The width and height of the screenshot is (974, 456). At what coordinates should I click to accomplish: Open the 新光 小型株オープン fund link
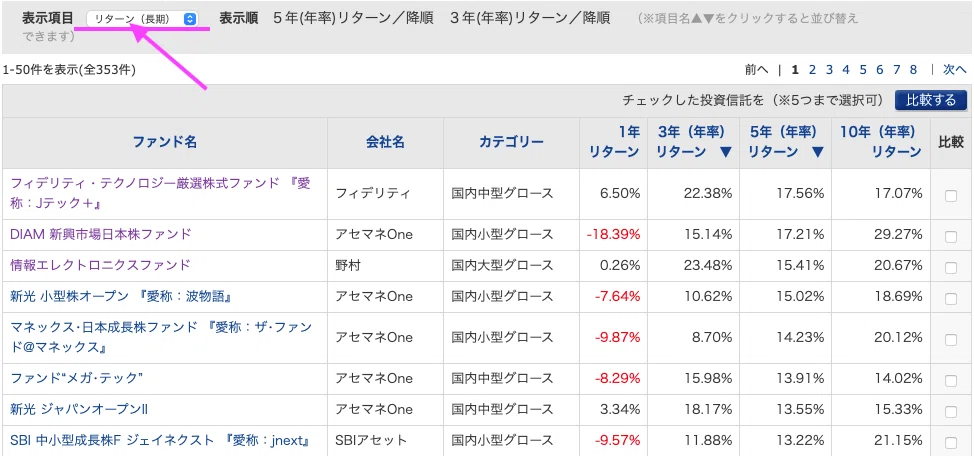(x=121, y=296)
